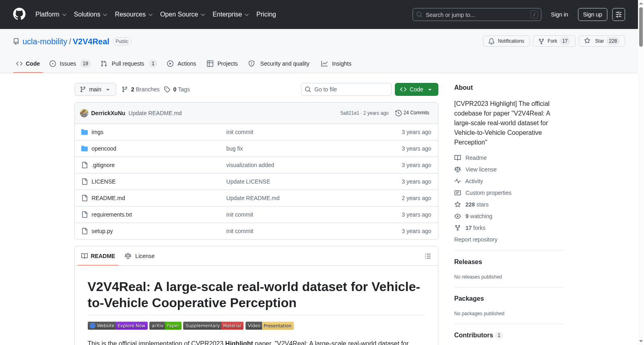Expand the Solutions menu
The image size is (644, 345).
91,14
